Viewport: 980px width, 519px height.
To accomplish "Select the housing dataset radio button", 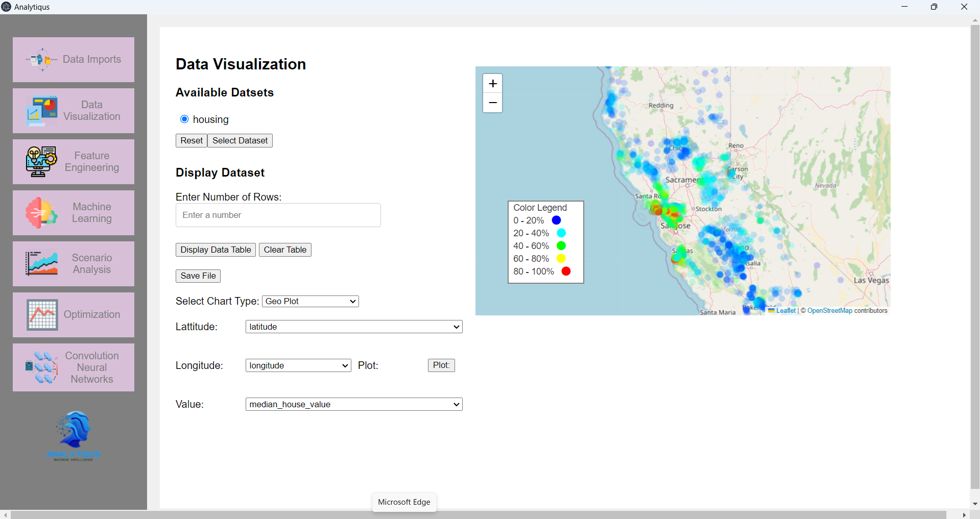I will point(184,119).
